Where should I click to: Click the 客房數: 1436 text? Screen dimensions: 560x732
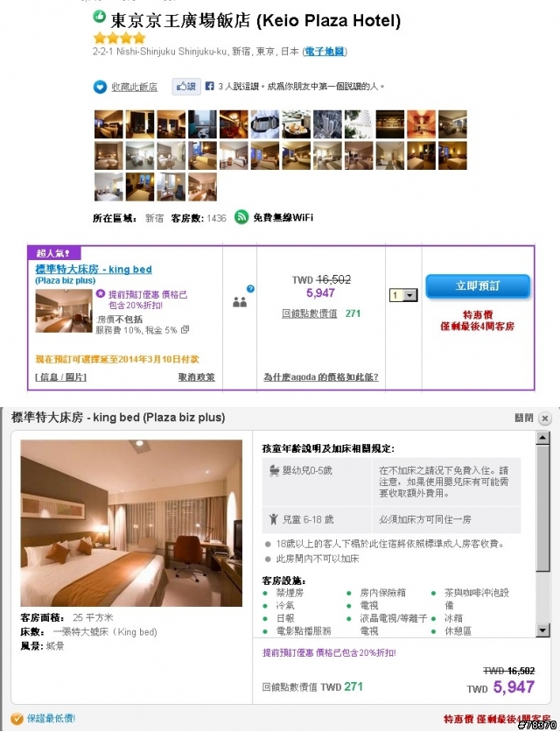[199, 218]
